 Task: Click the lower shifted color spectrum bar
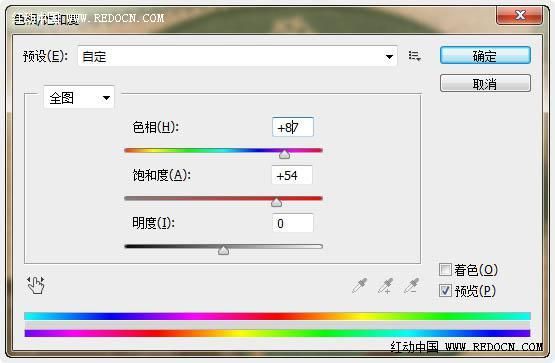(x=278, y=333)
